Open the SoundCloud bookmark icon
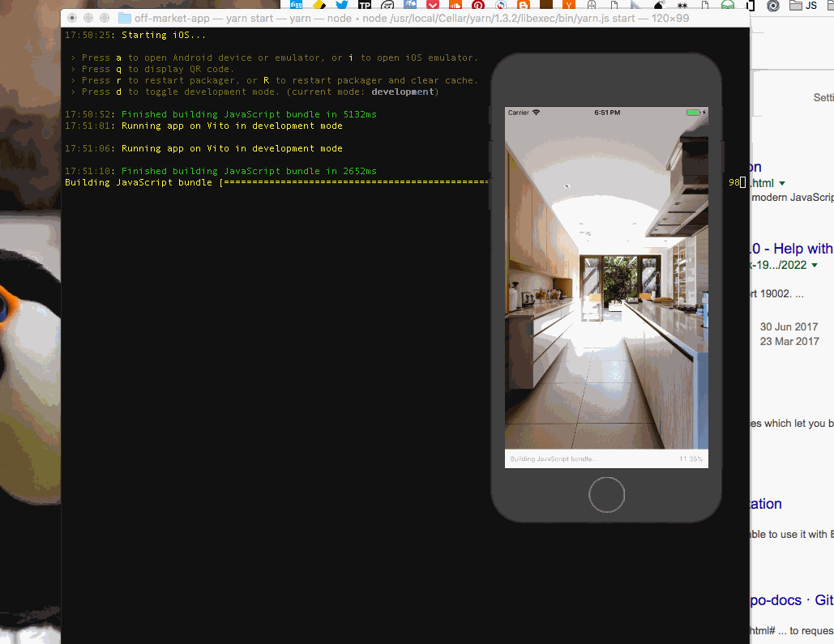834x644 pixels. click(x=455, y=6)
